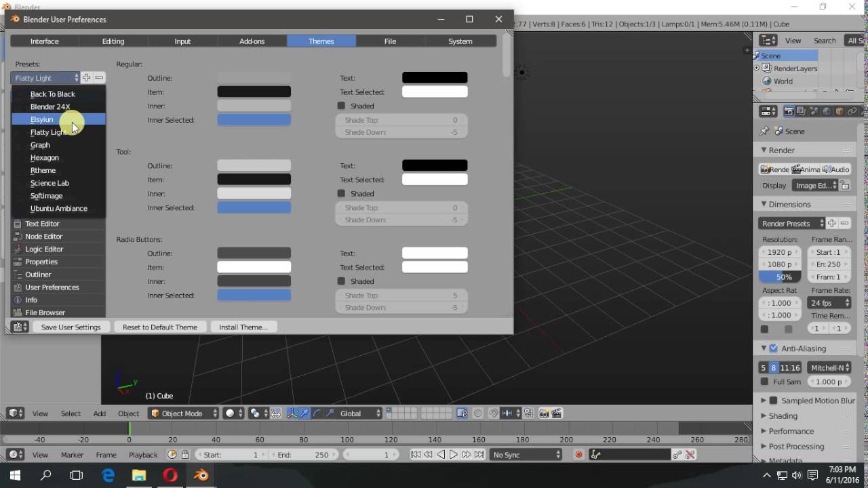Screen dimensions: 868x488
Task: Click Reset to Default Theme
Action: [160, 327]
